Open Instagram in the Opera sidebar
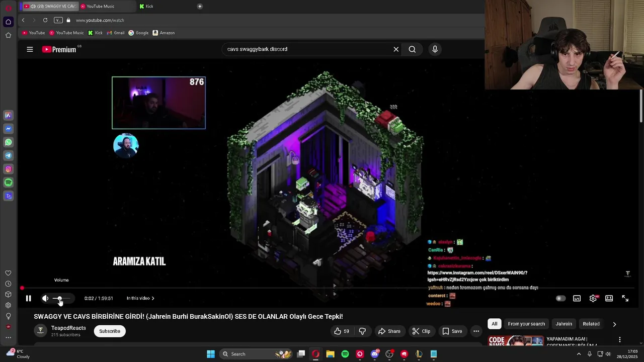644x362 pixels. pyautogui.click(x=8, y=169)
